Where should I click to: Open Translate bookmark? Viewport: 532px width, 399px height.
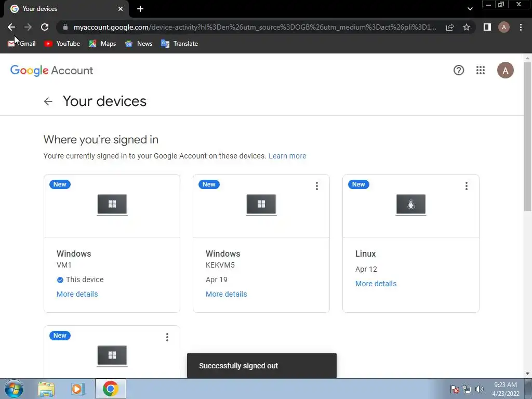179,44
